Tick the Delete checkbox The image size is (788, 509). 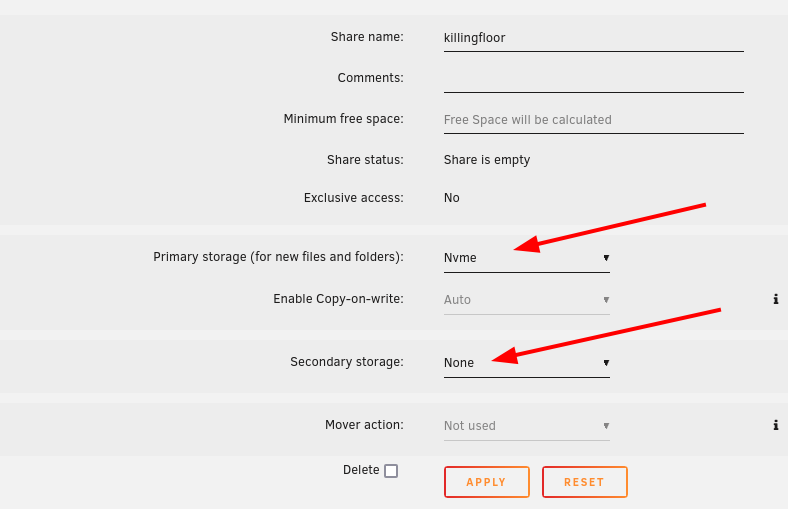pyautogui.click(x=391, y=471)
